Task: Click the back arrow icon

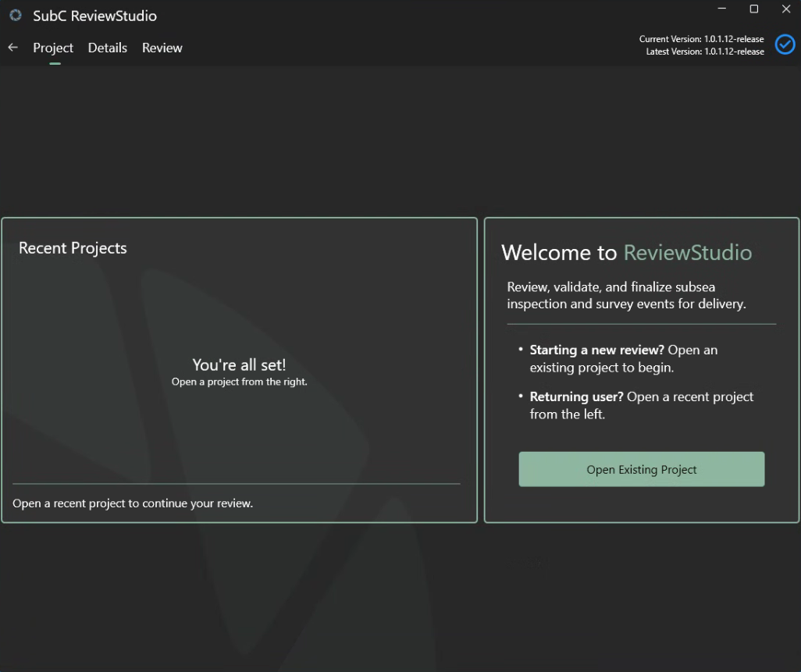Action: coord(12,48)
